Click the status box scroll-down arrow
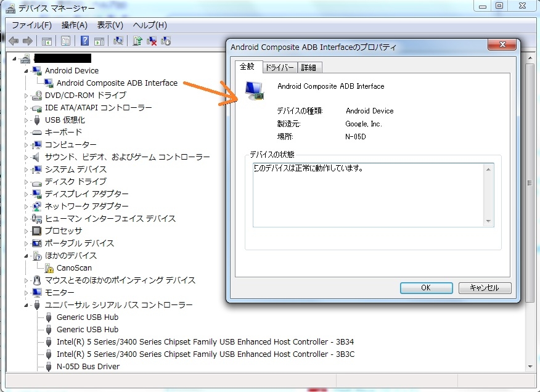The width and height of the screenshot is (540, 392). 488,221
